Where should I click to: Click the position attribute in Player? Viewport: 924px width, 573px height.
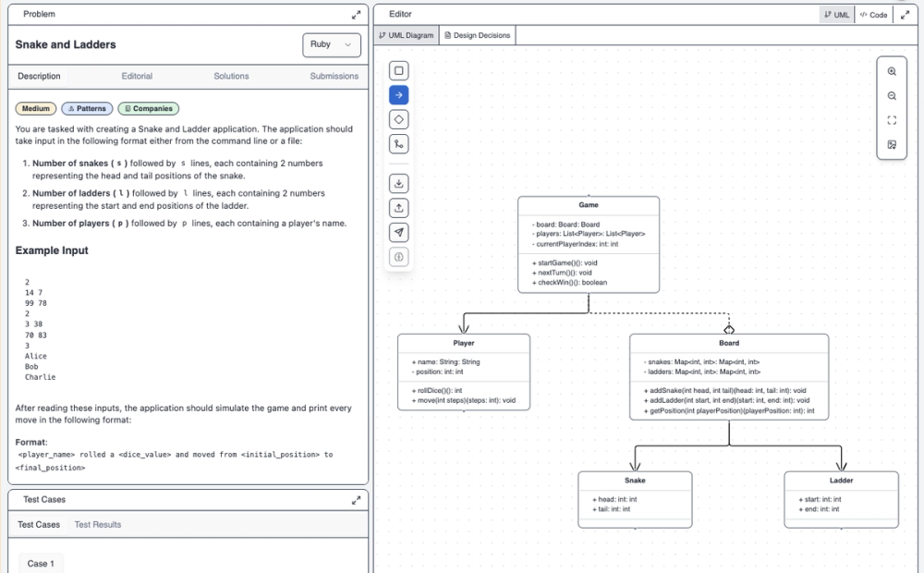point(437,372)
